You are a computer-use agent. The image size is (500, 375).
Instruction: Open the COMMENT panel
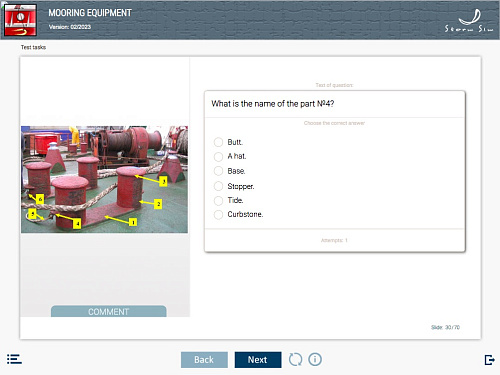109,311
